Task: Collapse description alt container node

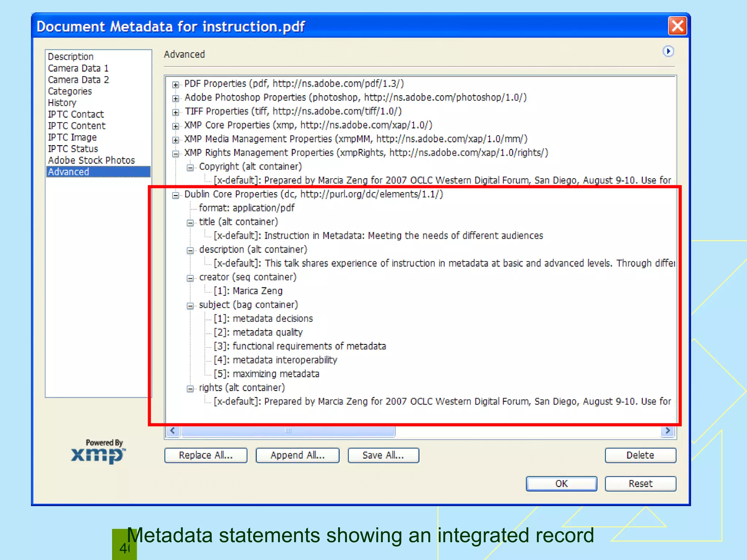Action: (190, 250)
